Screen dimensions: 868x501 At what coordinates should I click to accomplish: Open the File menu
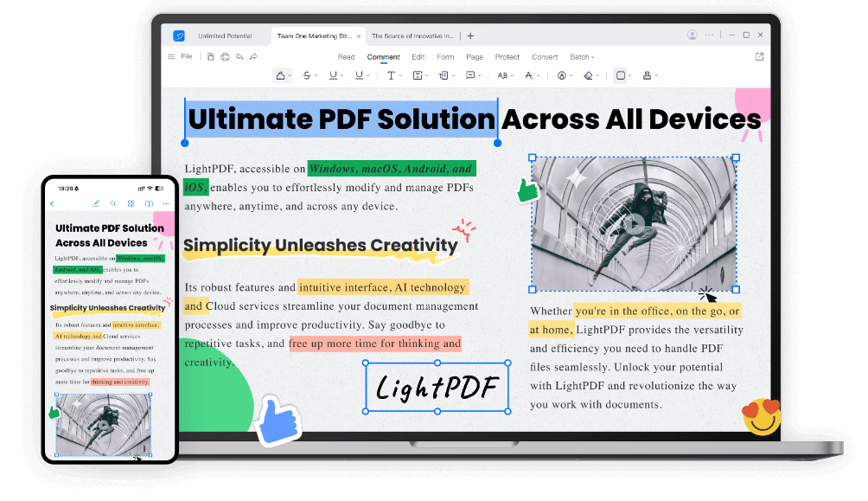(187, 56)
